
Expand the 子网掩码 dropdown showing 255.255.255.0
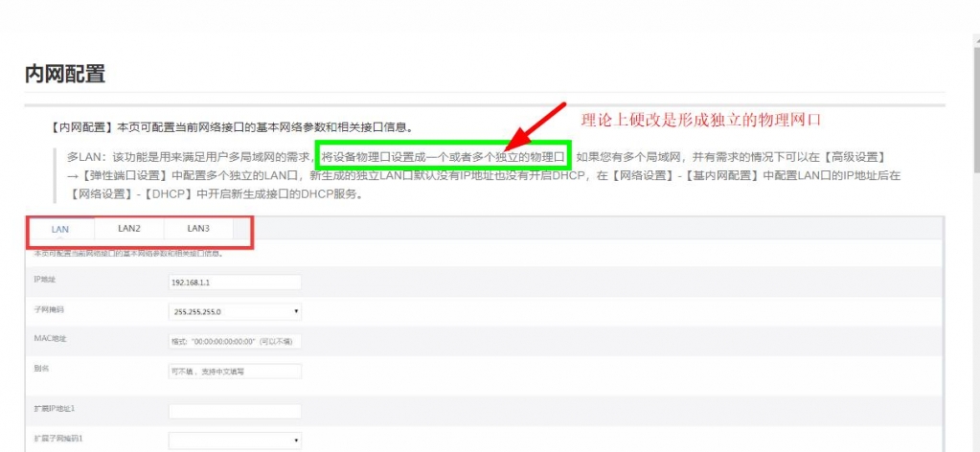coord(235,311)
